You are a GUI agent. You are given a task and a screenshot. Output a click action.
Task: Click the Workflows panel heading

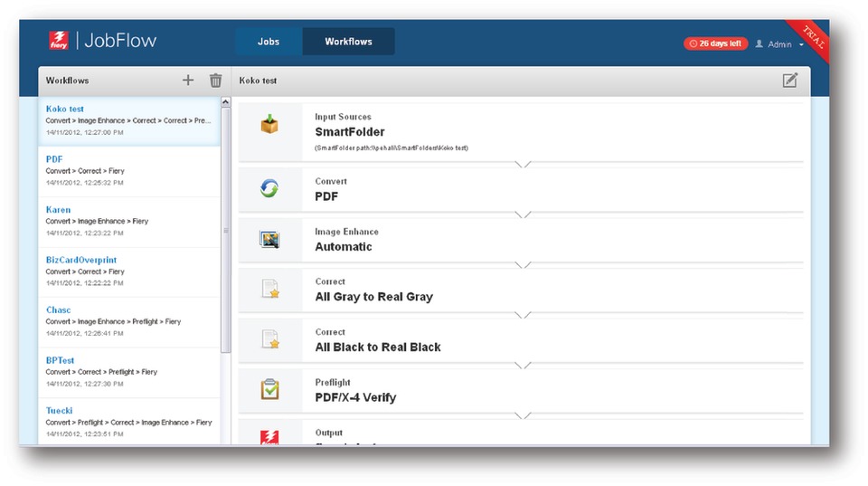[68, 81]
